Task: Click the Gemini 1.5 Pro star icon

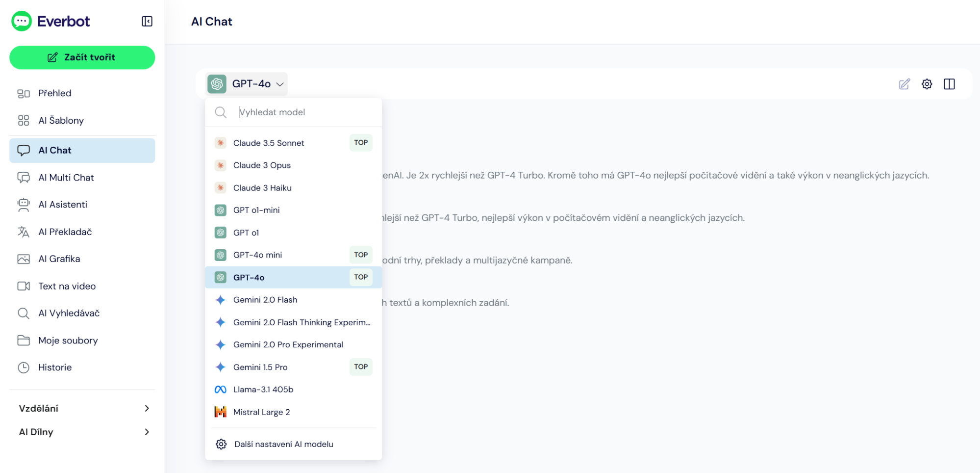Action: (221, 367)
